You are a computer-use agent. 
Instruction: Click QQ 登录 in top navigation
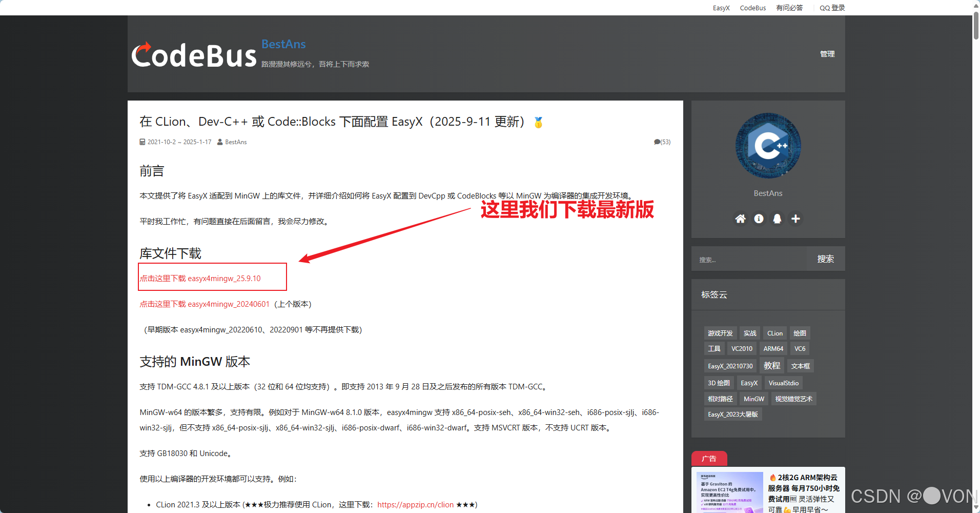(x=832, y=8)
